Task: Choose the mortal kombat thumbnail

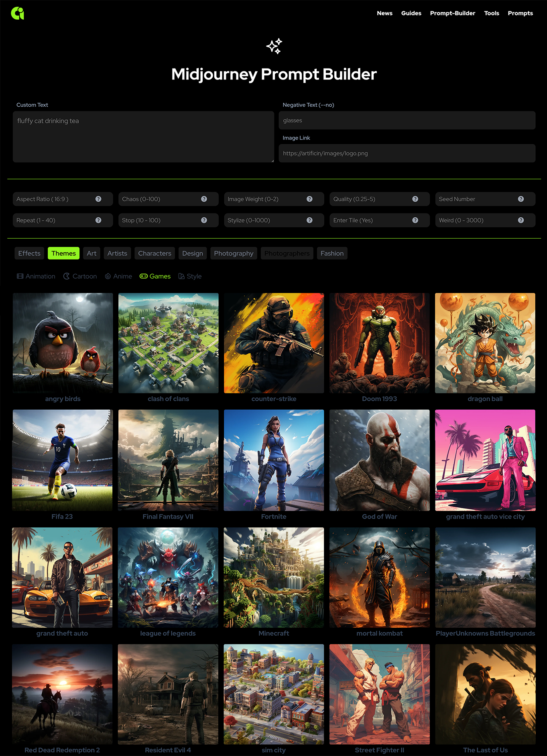Action: [379, 578]
